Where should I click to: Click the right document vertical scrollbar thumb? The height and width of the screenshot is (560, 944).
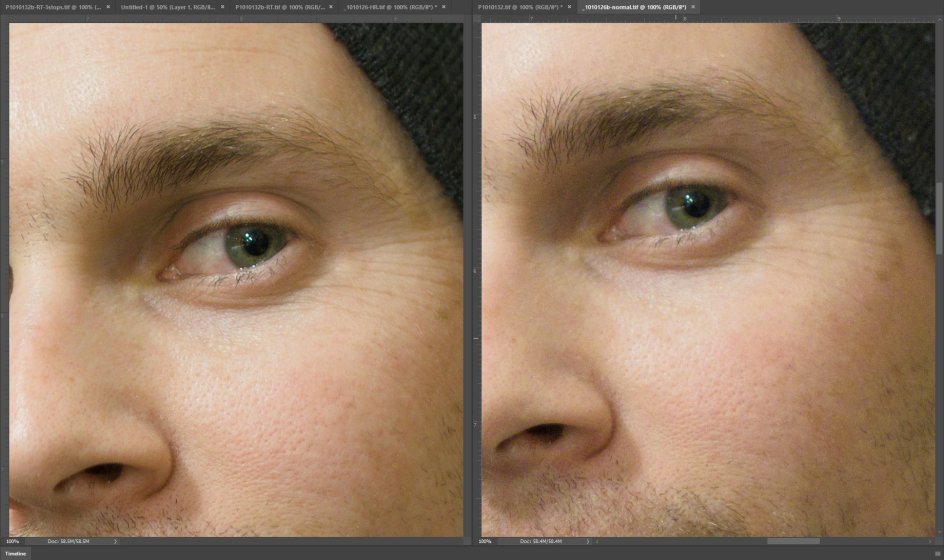939,217
